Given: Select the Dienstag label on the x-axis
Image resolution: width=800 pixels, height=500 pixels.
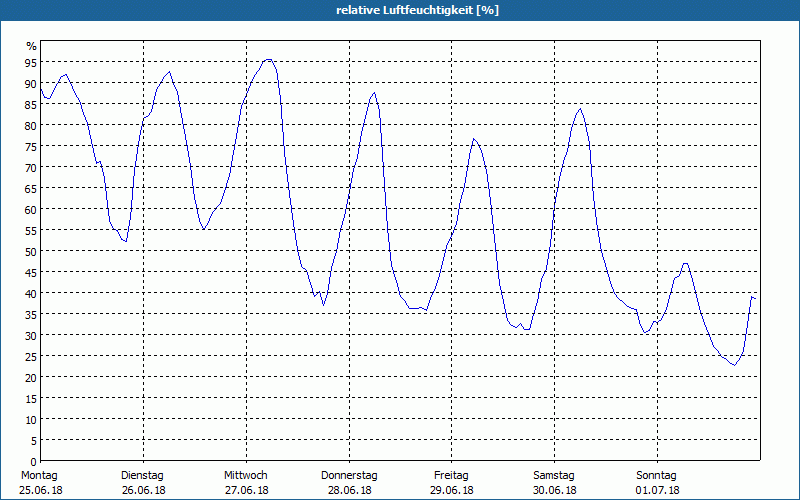Looking at the screenshot, I should pos(142,475).
